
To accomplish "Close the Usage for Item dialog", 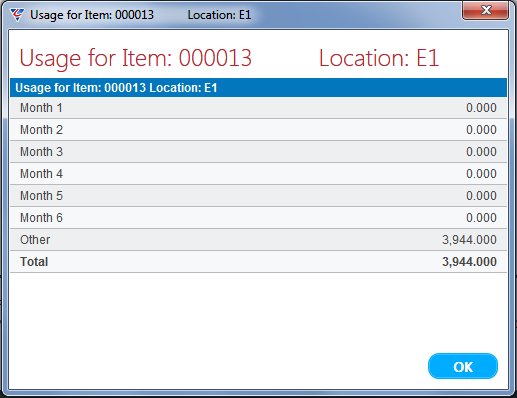I will [485, 10].
